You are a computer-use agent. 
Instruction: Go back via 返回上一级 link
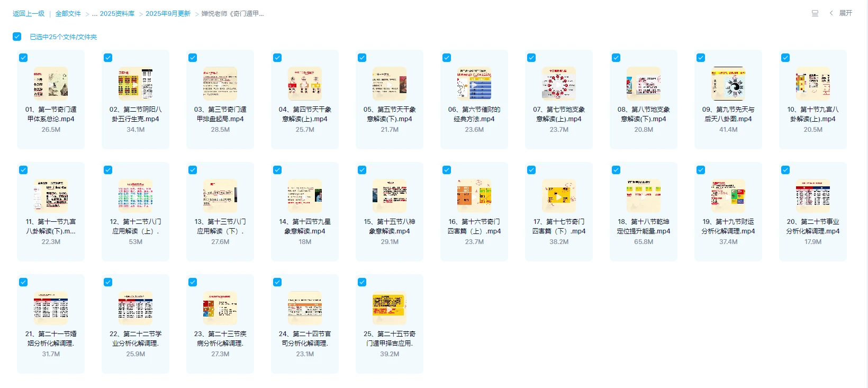pos(29,14)
